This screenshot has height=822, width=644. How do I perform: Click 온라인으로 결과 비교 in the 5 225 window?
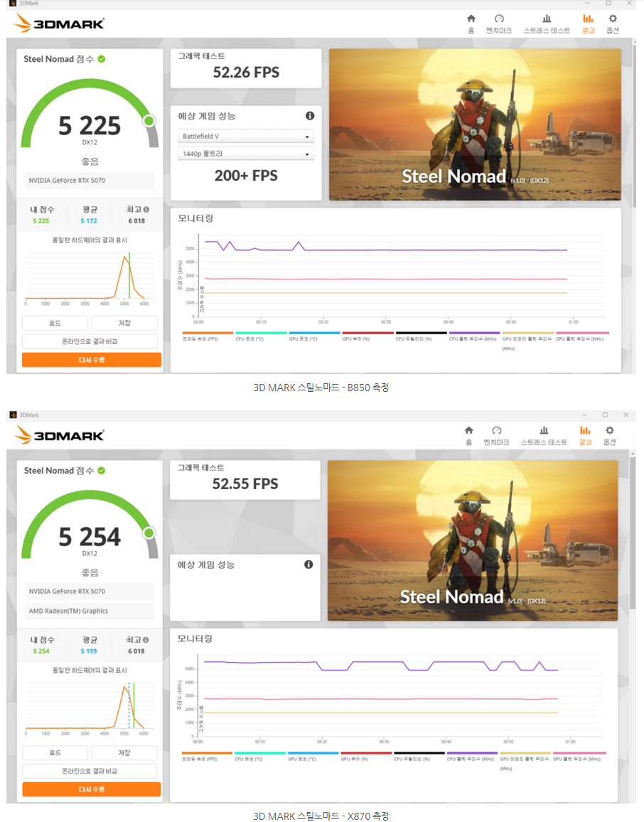tap(90, 341)
